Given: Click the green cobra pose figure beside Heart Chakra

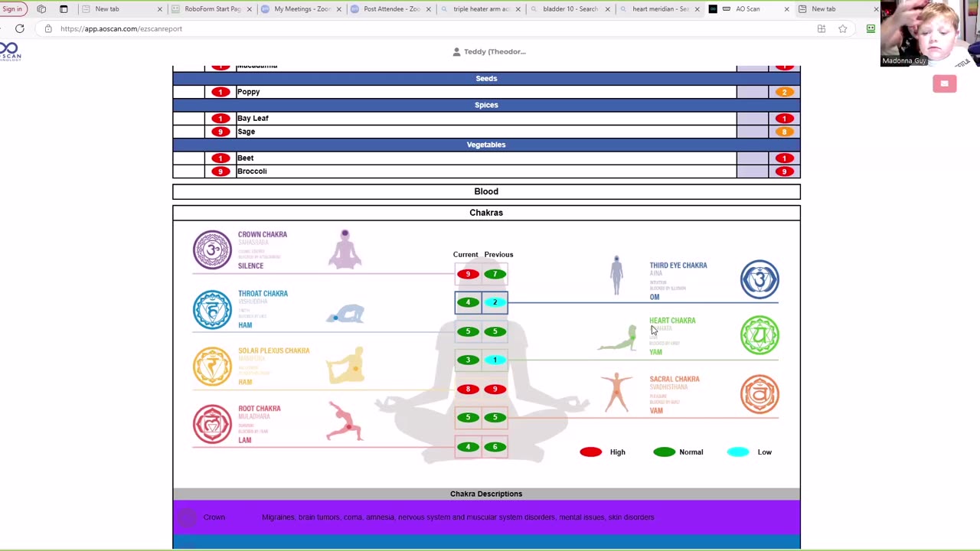Looking at the screenshot, I should [618, 338].
